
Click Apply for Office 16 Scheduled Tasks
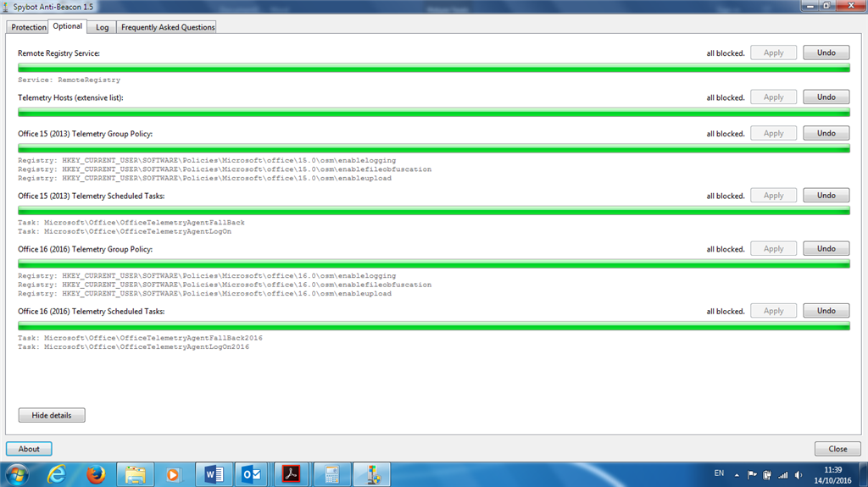click(x=773, y=311)
